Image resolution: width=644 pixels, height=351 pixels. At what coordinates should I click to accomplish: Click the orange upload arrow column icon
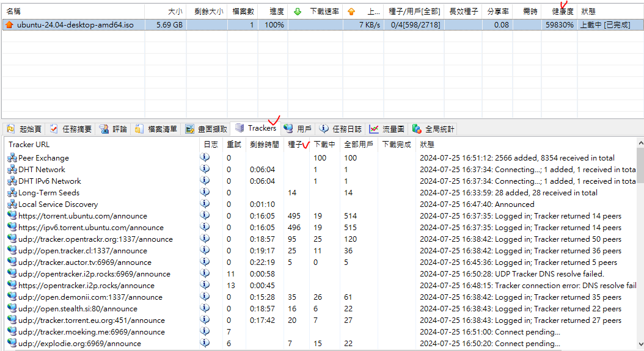(351, 12)
